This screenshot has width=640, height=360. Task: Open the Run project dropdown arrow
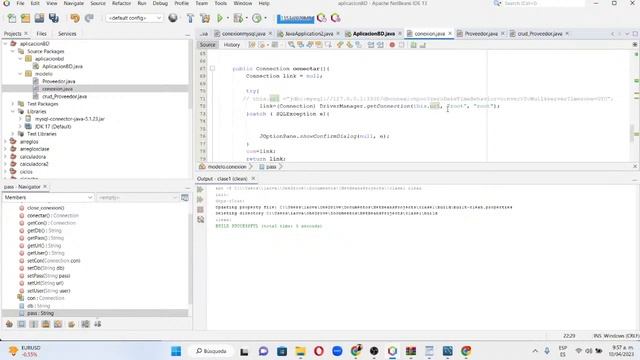click(227, 18)
